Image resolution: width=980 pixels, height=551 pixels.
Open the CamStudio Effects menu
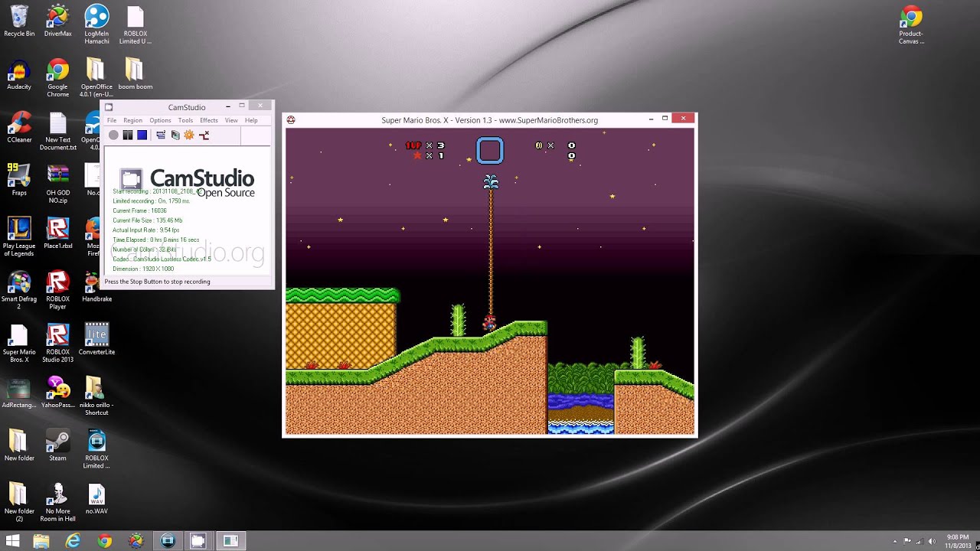209,120
